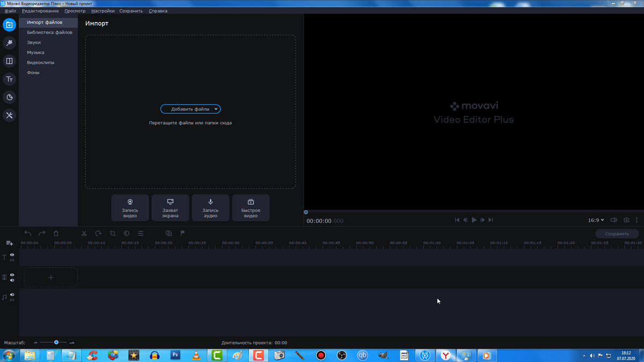Toggle title track visibility eye

click(x=12, y=255)
